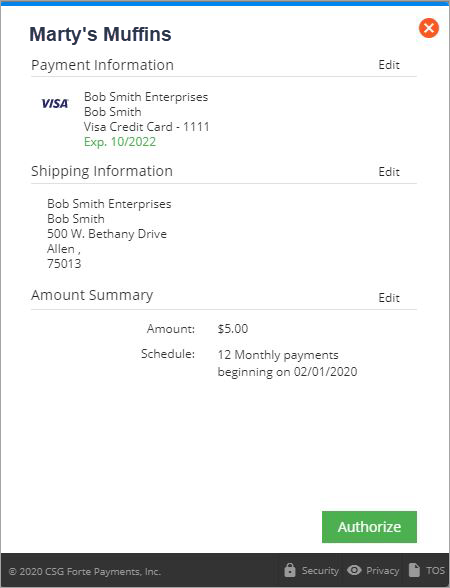
Task: Open the TOS link text
Action: coord(435,570)
